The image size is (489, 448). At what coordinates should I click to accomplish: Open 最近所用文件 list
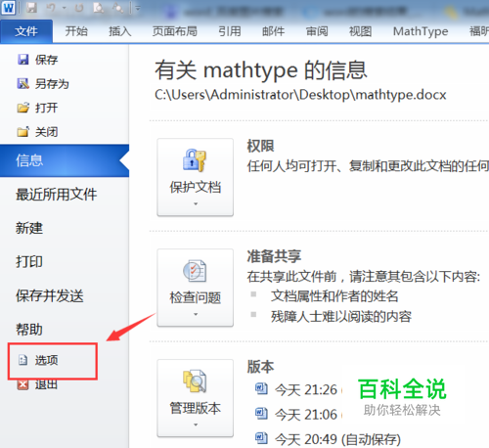56,194
